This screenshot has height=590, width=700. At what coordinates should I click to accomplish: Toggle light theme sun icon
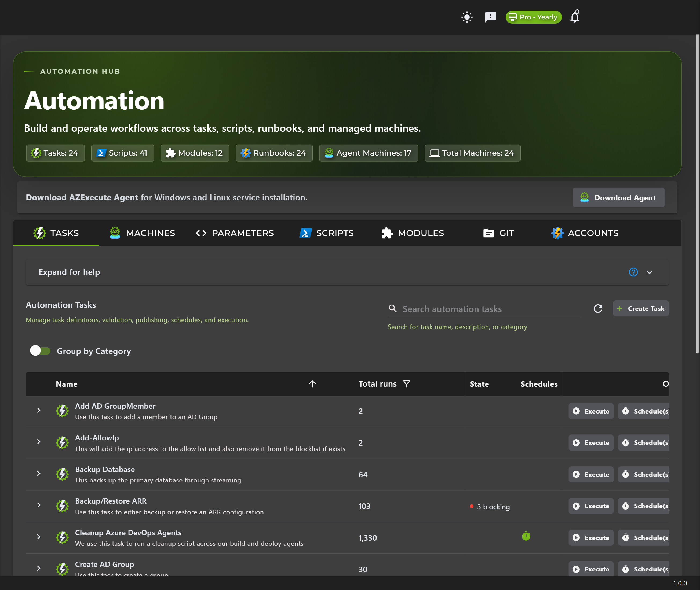467,17
